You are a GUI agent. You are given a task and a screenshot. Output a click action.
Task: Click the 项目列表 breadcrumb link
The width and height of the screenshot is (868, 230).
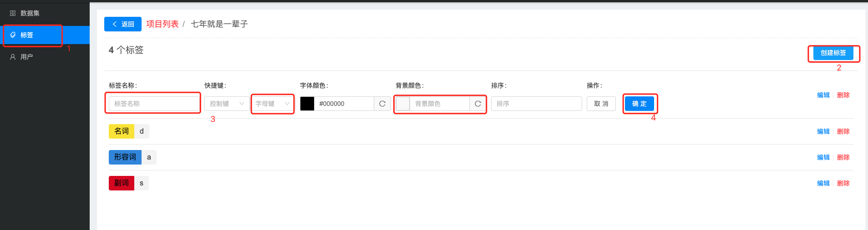[x=162, y=24]
